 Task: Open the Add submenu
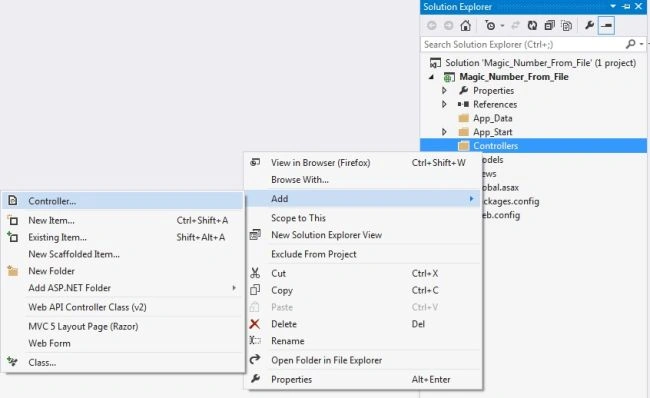[363, 199]
